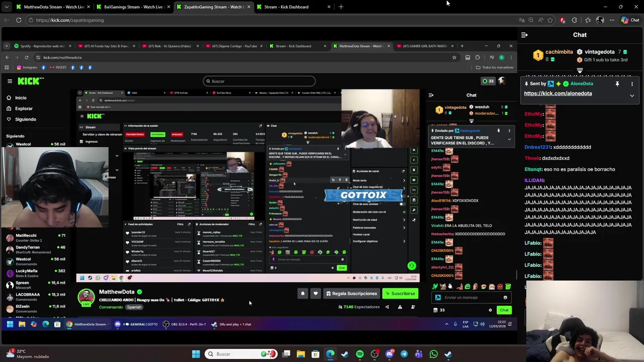The image size is (644, 362).
Task: Open a new tab in inner browser
Action: tap(462, 46)
